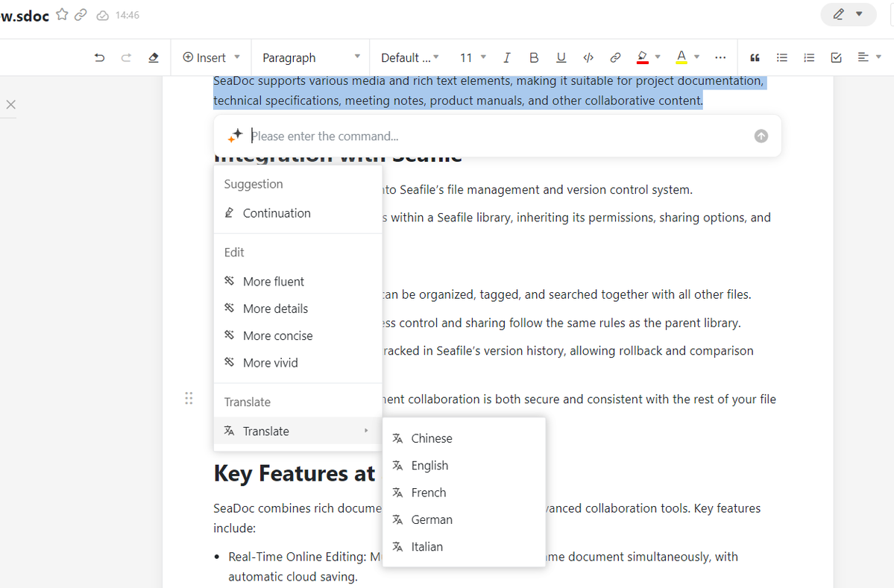Close the left side panel
The image size is (894, 588).
(11, 104)
